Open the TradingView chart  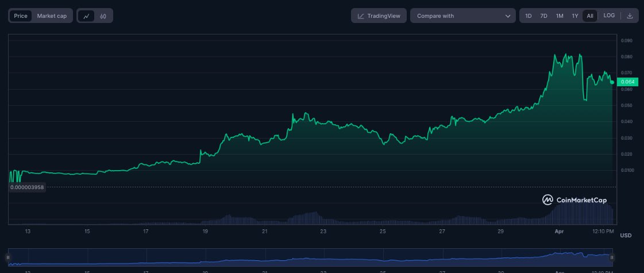[379, 16]
